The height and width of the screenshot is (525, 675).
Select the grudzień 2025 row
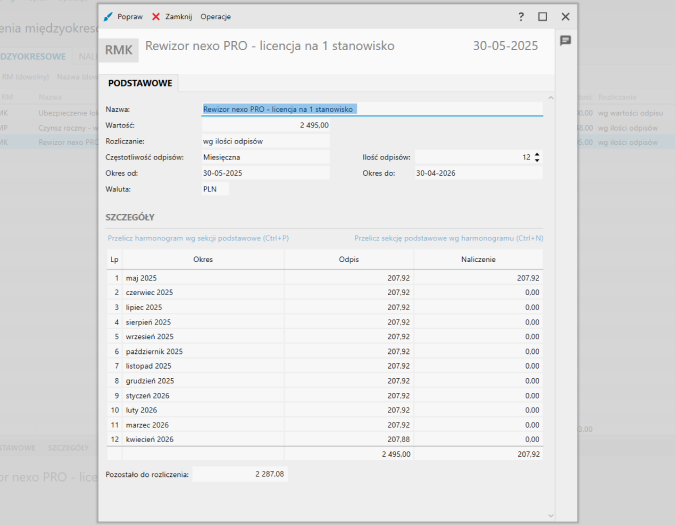tap(325, 381)
